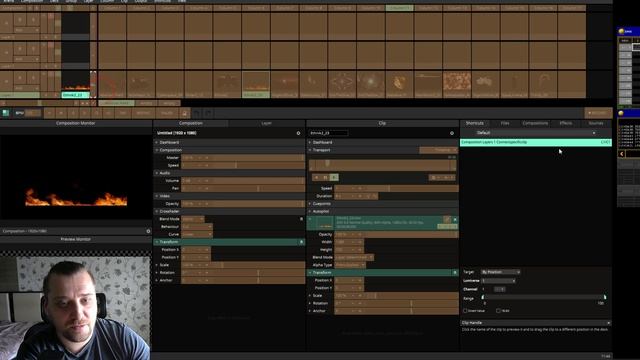Click the orange back arrow icon in the right window

[x=622, y=154]
